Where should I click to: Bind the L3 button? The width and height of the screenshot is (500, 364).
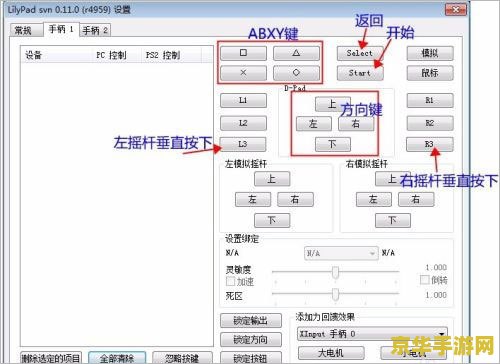coord(243,144)
